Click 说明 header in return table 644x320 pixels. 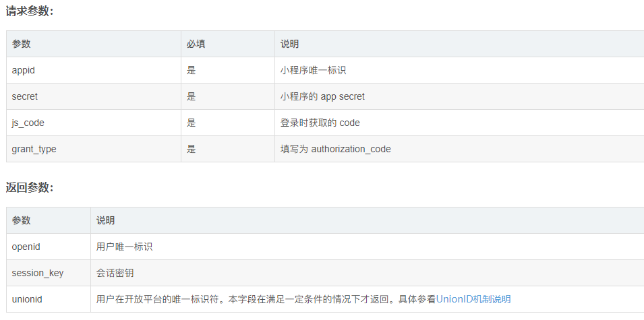(x=106, y=220)
